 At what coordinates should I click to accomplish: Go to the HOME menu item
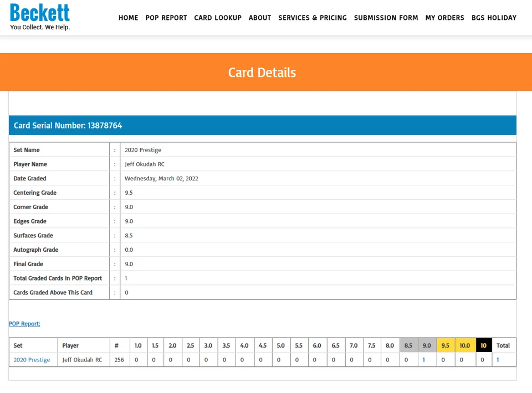[128, 18]
